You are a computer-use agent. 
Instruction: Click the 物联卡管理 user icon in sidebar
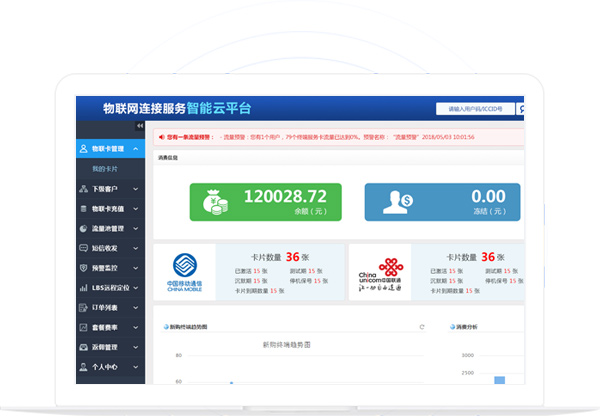click(84, 149)
